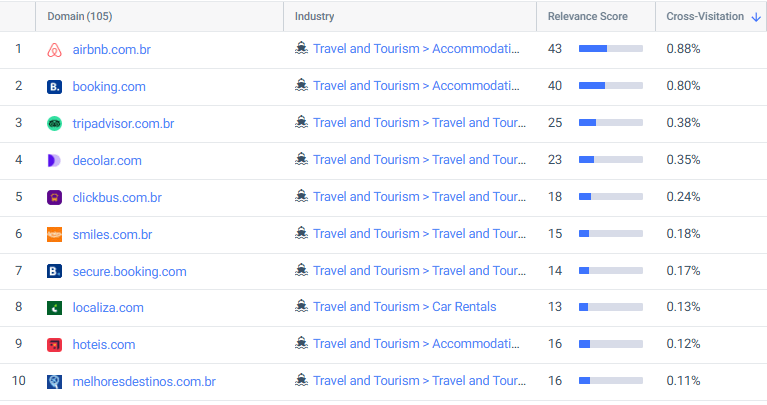This screenshot has height=405, width=767.
Task: Click the smiles.com.br orange favicon
Action: [54, 234]
